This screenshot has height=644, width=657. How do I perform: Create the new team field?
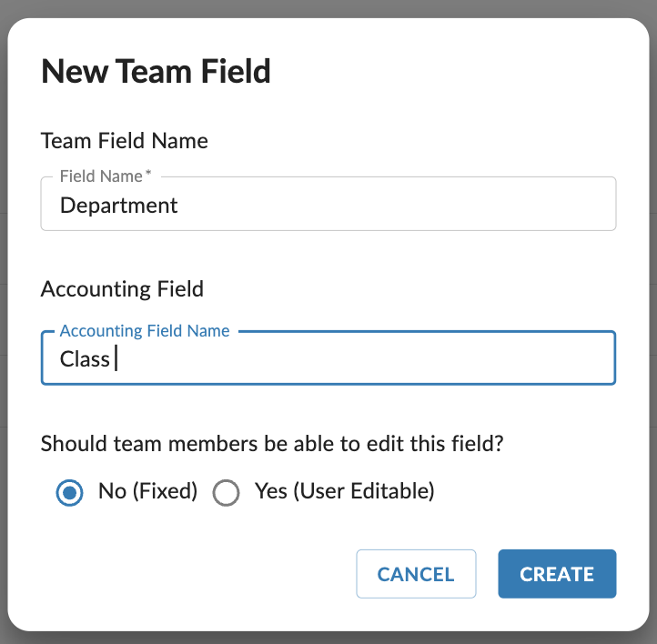(x=557, y=574)
